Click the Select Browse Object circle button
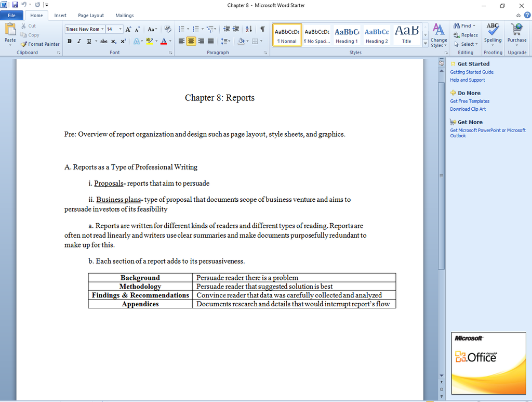 pyautogui.click(x=442, y=390)
